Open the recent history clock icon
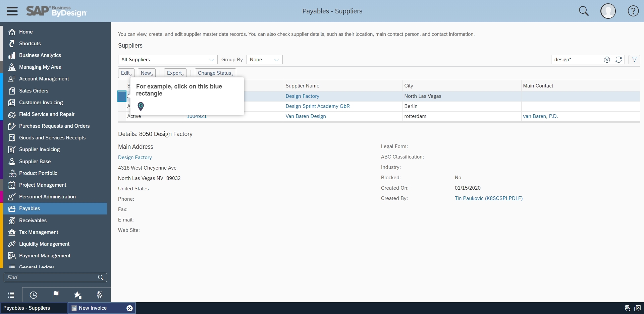 (34, 295)
